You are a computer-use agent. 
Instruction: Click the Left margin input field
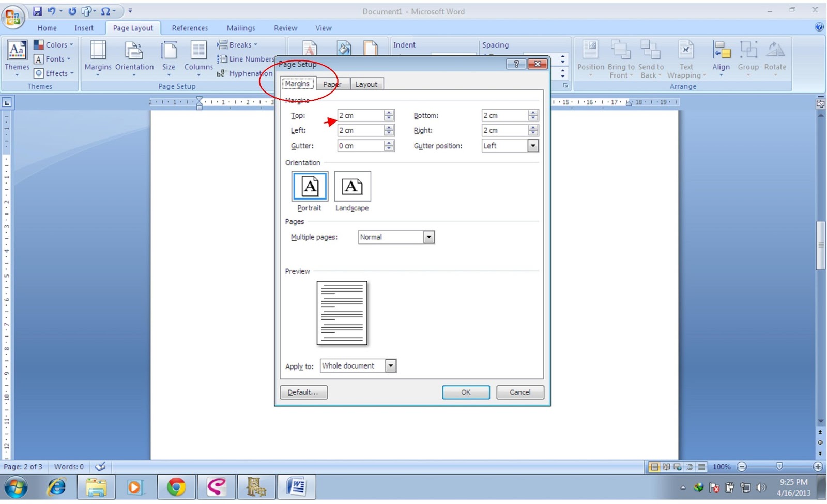point(361,130)
